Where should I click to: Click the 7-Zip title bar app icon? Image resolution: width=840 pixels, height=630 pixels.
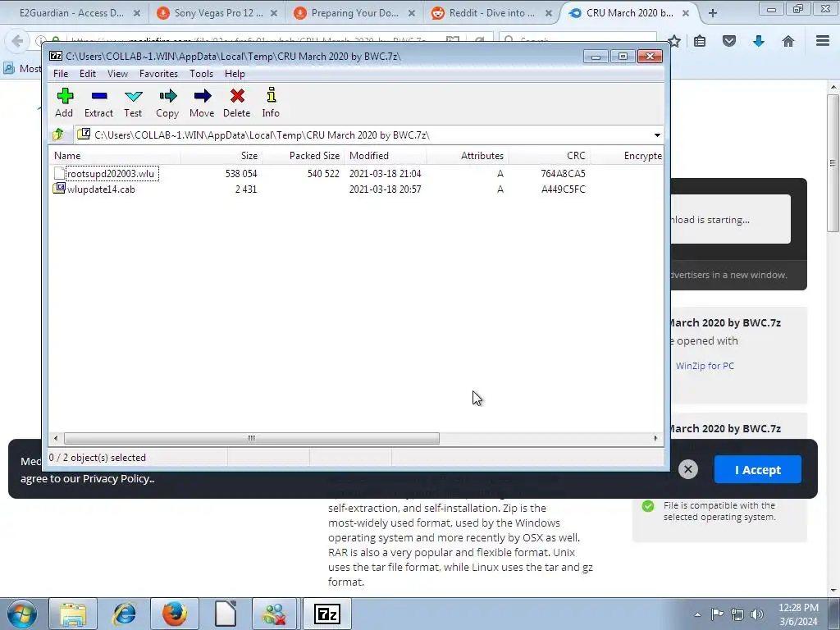tap(56, 57)
